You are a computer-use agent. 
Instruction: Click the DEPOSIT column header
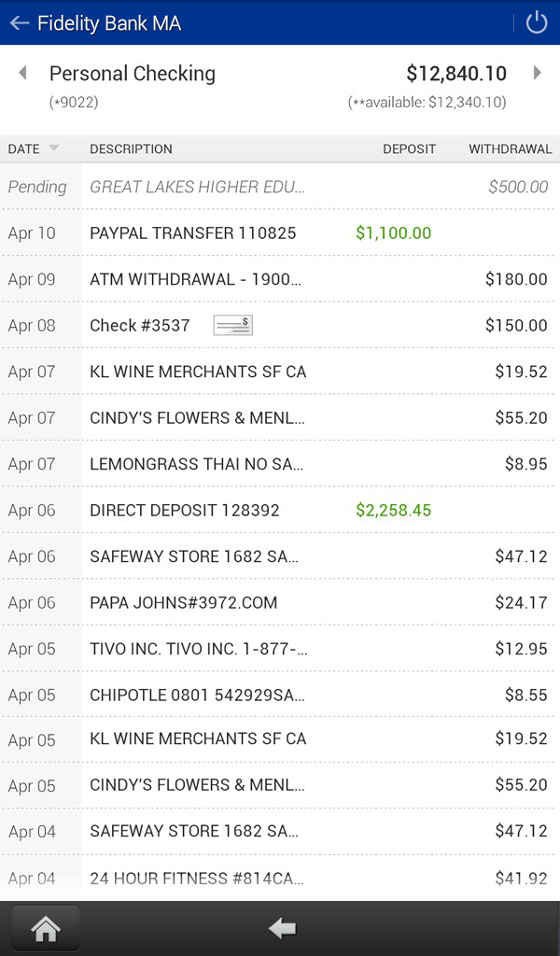point(409,148)
